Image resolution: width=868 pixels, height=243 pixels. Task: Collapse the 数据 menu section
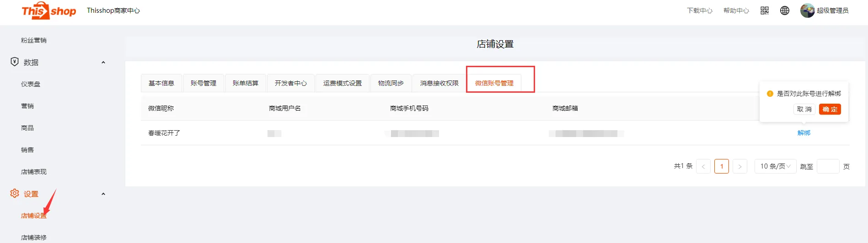pos(103,62)
